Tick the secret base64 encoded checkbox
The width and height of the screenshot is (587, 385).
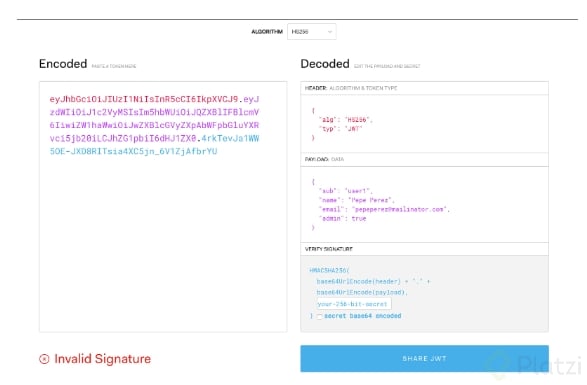(319, 316)
